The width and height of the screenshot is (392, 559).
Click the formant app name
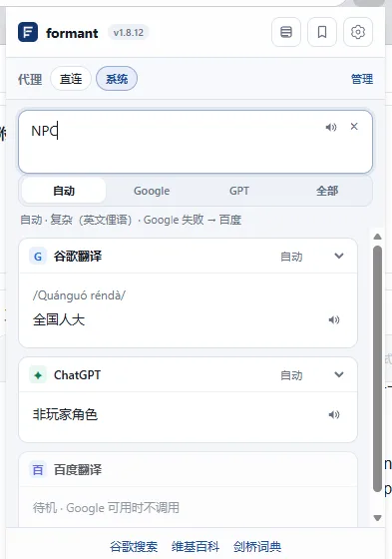coord(72,33)
